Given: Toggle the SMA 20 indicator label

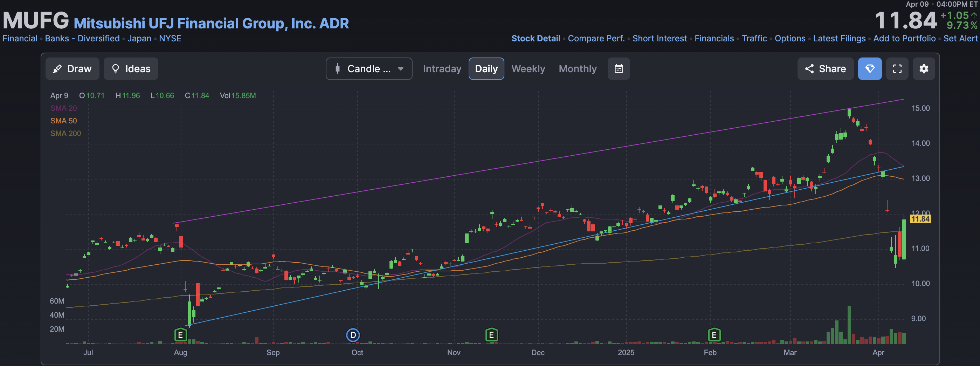Looking at the screenshot, I should pos(63,108).
